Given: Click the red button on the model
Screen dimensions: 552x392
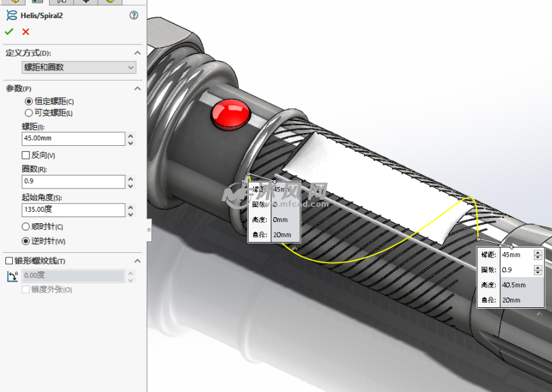Looking at the screenshot, I should pyautogui.click(x=231, y=113).
